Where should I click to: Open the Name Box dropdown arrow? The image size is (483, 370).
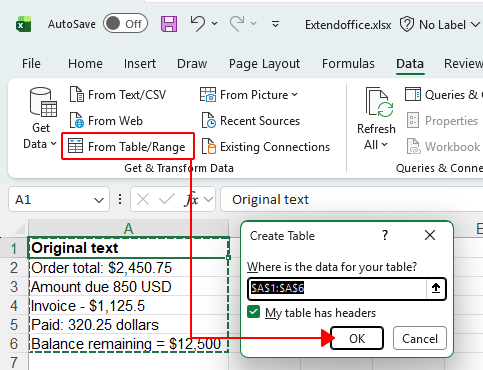click(x=99, y=200)
